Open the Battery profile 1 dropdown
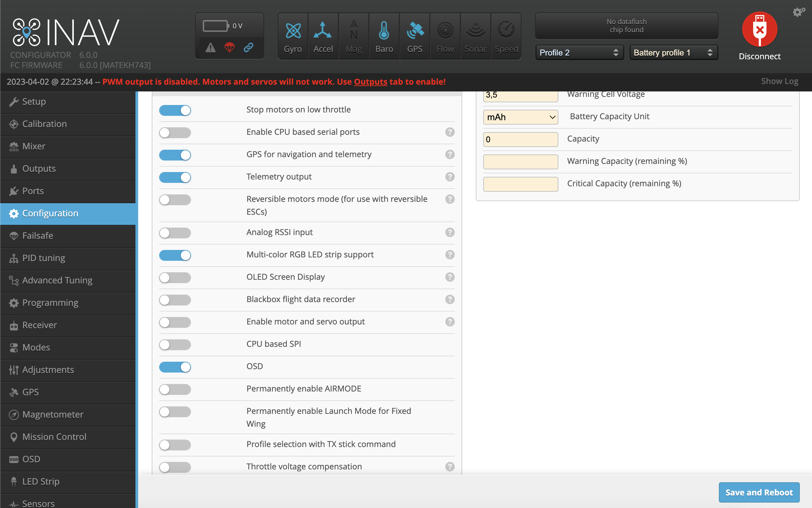812x508 pixels. point(674,52)
